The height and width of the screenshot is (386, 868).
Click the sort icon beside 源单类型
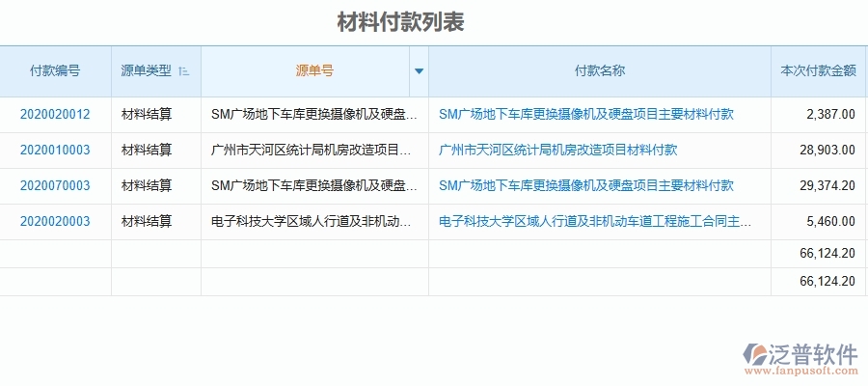tap(184, 71)
